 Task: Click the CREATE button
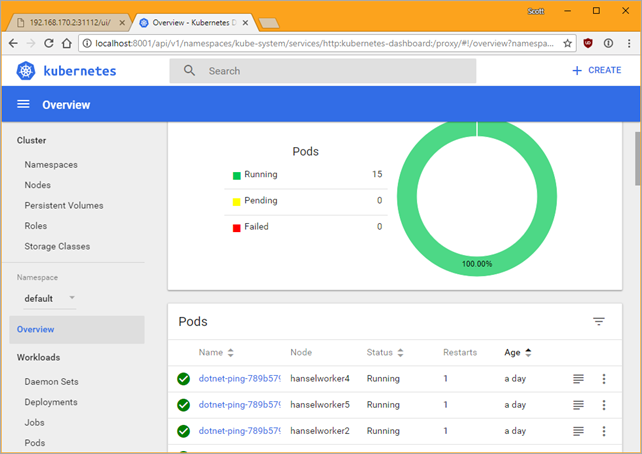point(597,70)
